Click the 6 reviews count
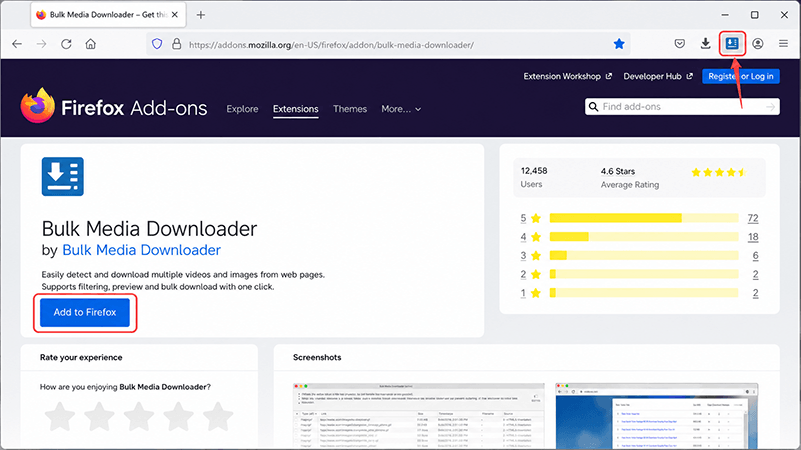The image size is (801, 450). (755, 255)
